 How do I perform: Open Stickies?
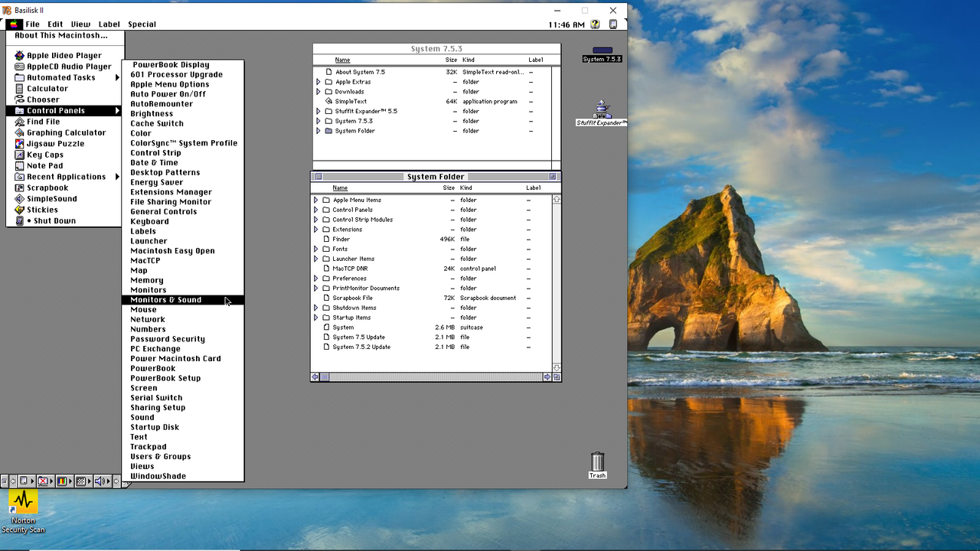click(x=64, y=210)
